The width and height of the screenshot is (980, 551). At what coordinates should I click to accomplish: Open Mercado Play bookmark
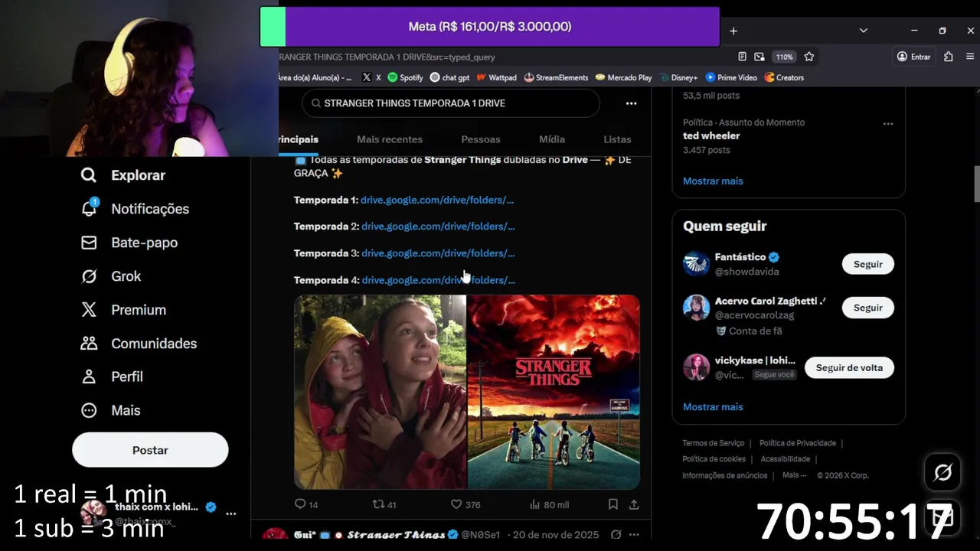[x=623, y=77]
